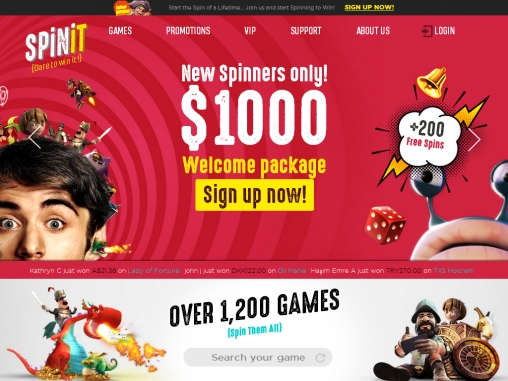Open the VIP page
This screenshot has height=381, width=508.
(x=250, y=31)
